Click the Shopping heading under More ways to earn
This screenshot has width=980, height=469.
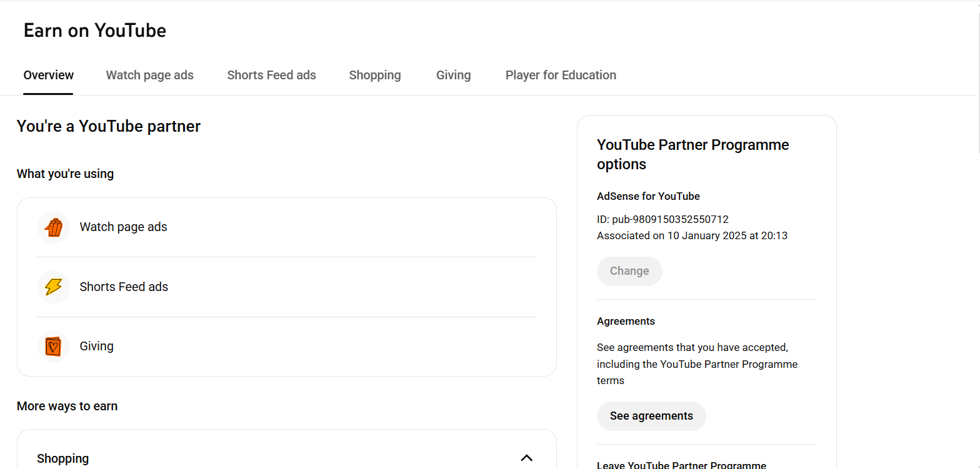pyautogui.click(x=62, y=458)
